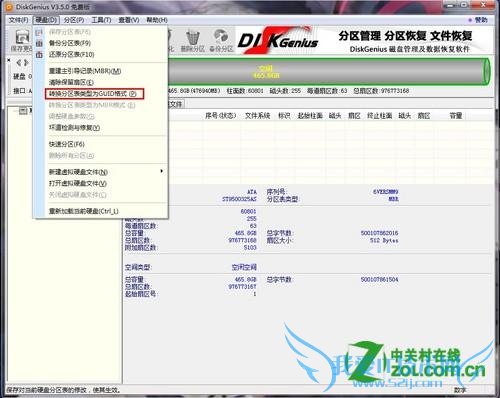Choose 备份分区表(F9) from the menu
Image resolution: width=500 pixels, height=398 pixels.
click(x=70, y=43)
